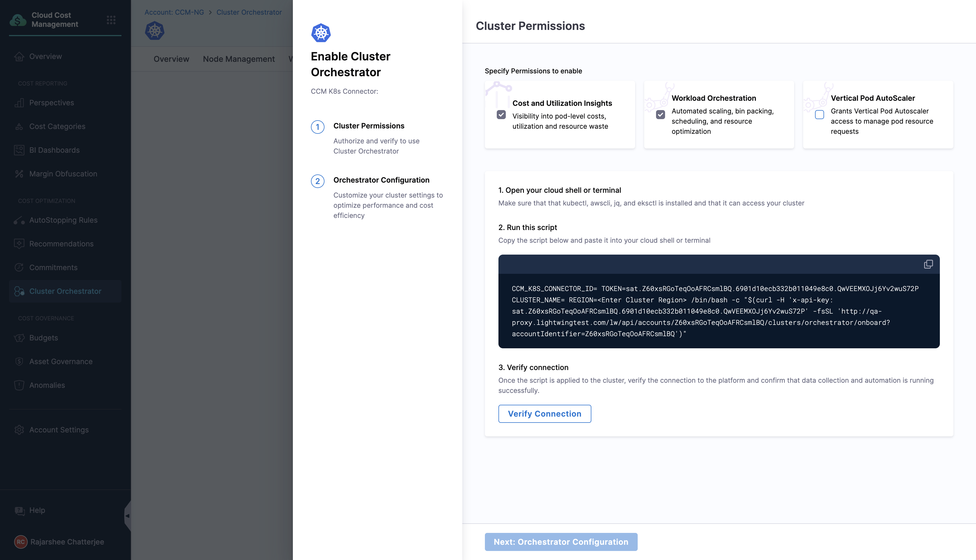The height and width of the screenshot is (560, 976).
Task: Open Budgets in the sidebar
Action: click(43, 338)
